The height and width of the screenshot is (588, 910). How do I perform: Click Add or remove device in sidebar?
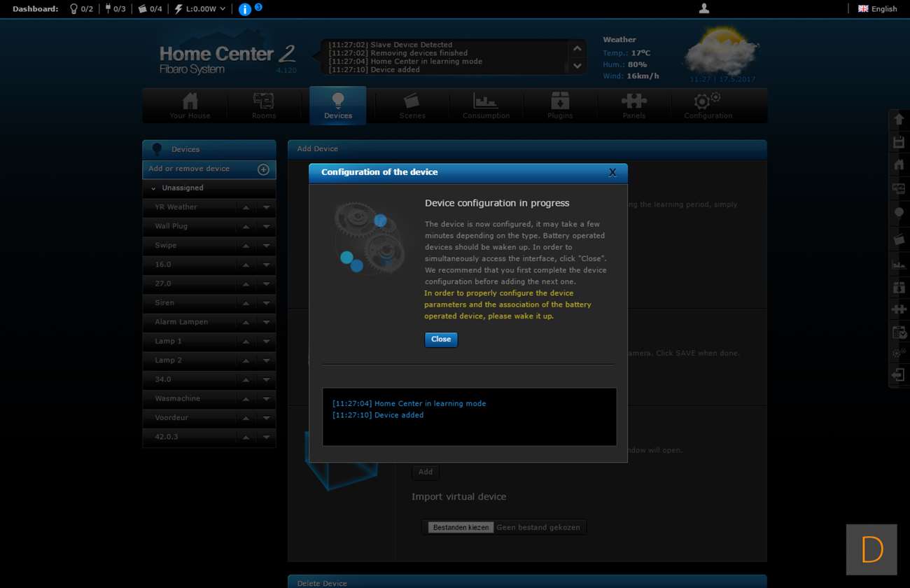tap(209, 169)
